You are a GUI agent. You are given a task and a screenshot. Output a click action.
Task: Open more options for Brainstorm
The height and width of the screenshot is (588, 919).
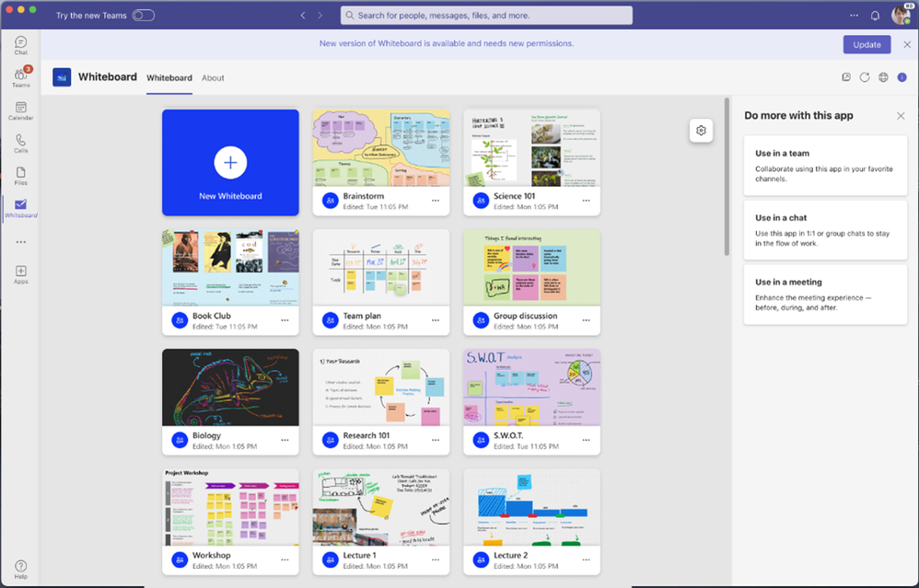point(436,201)
